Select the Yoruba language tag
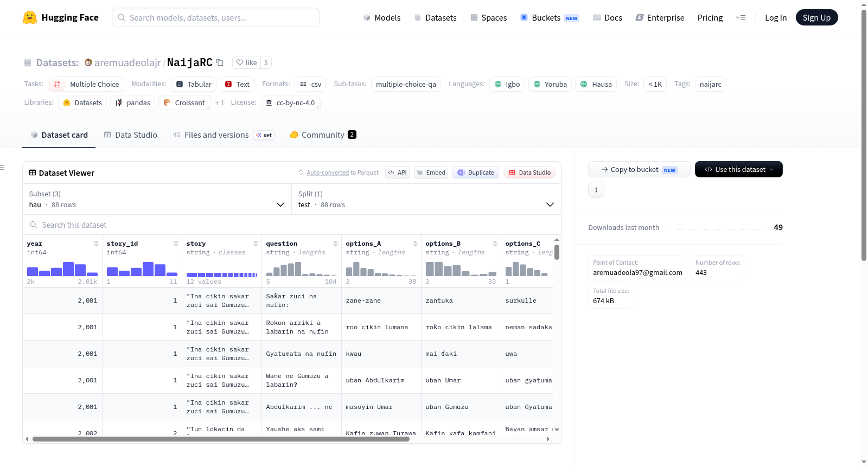 (x=550, y=84)
